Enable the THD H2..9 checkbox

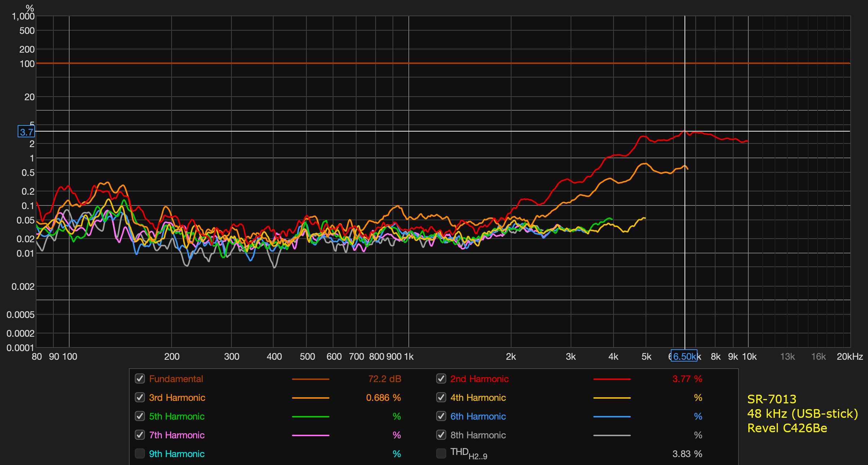pos(441,453)
